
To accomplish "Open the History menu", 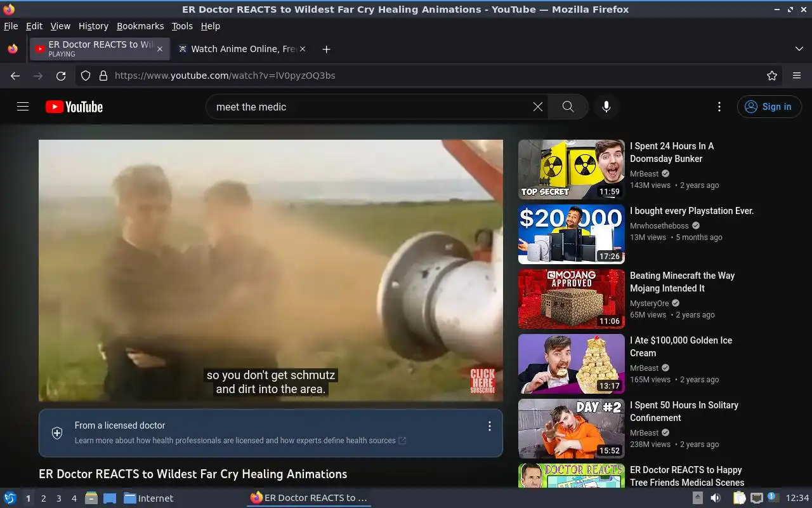I will pyautogui.click(x=93, y=26).
